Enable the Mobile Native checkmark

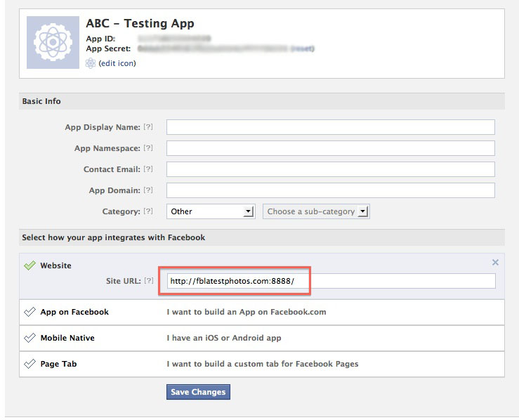click(29, 338)
